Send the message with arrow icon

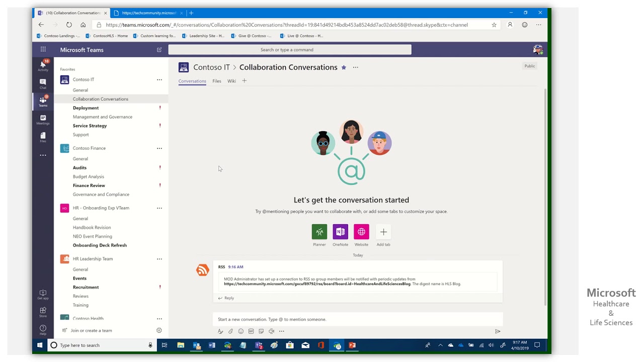coord(498,331)
